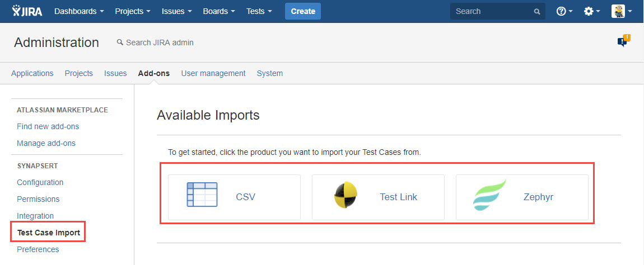Expand the Projects dropdown menu
644x265 pixels.
point(132,11)
